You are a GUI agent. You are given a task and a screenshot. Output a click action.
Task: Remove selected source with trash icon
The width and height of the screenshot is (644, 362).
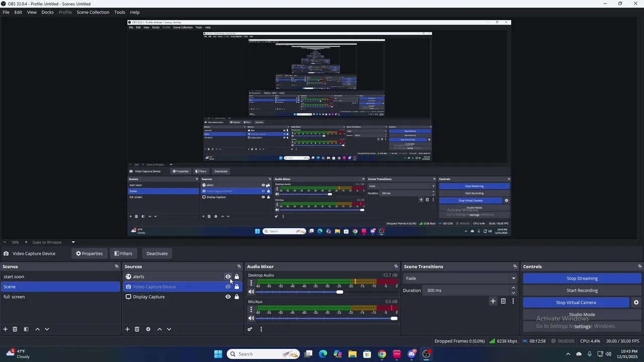pyautogui.click(x=137, y=329)
